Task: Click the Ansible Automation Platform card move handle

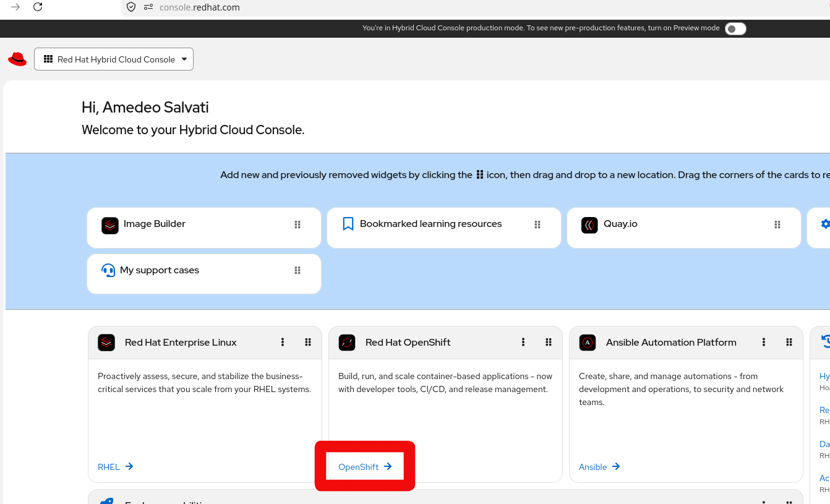Action: coord(789,342)
